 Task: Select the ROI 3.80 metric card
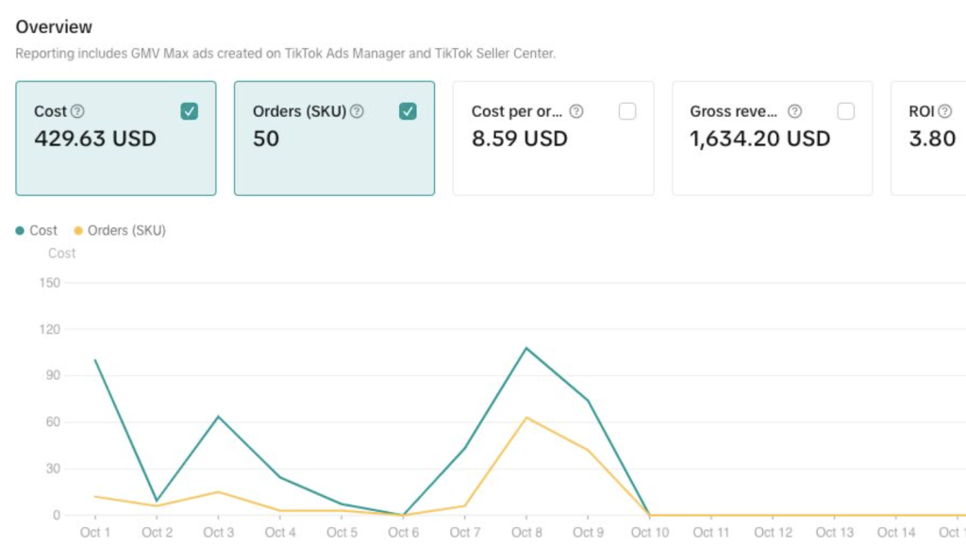click(x=931, y=151)
